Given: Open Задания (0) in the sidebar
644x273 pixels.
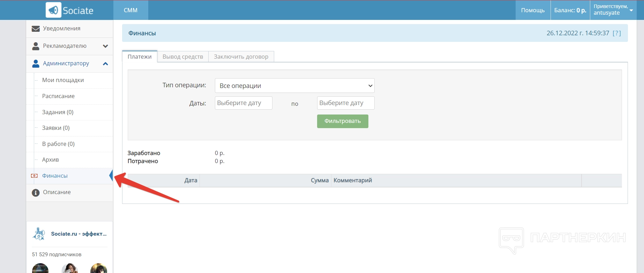Looking at the screenshot, I should [x=58, y=112].
